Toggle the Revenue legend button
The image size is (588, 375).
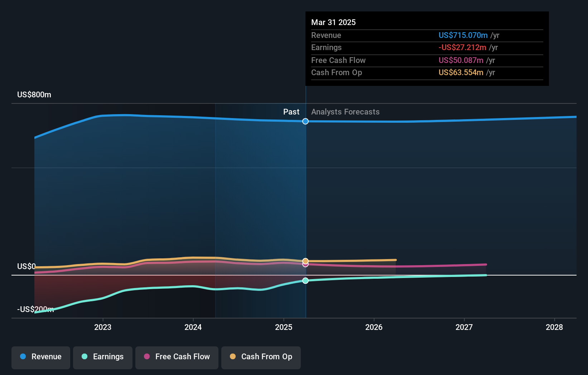pos(41,357)
